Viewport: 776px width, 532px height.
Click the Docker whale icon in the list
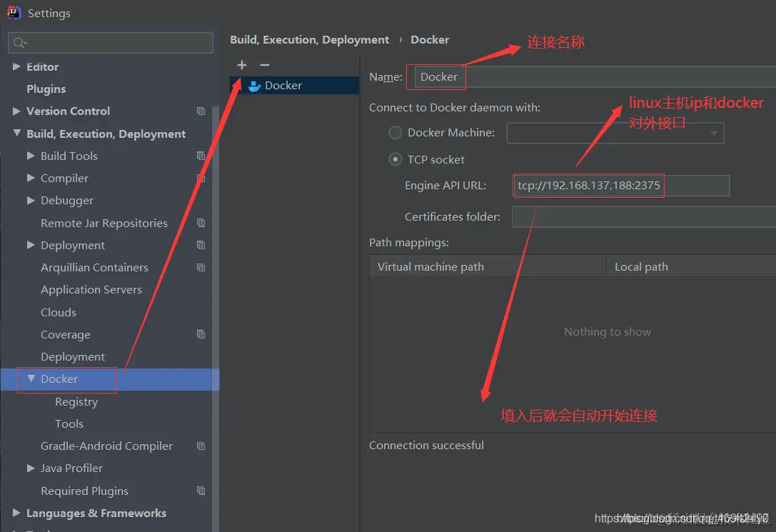tap(254, 86)
